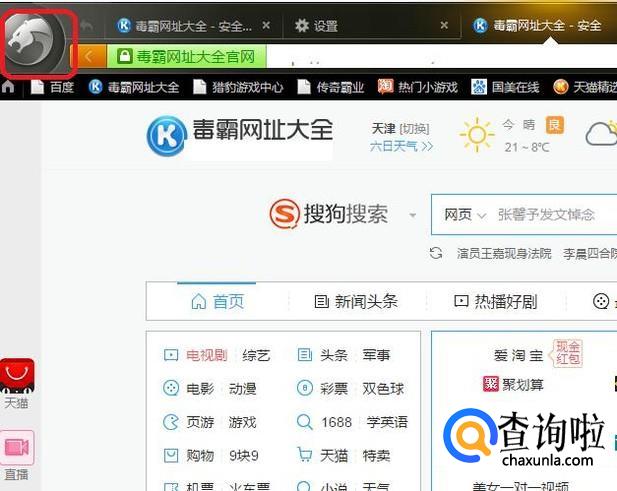Click the 游戏 link

(242, 422)
